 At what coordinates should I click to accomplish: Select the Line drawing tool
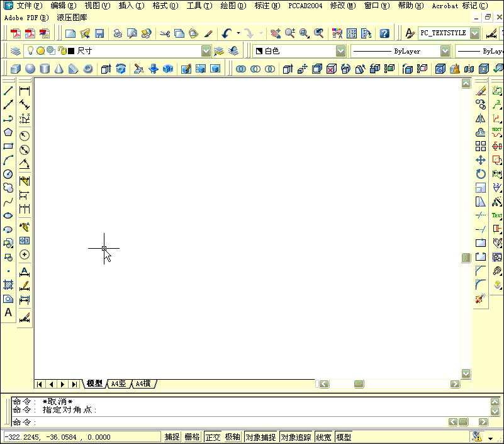pyautogui.click(x=8, y=91)
